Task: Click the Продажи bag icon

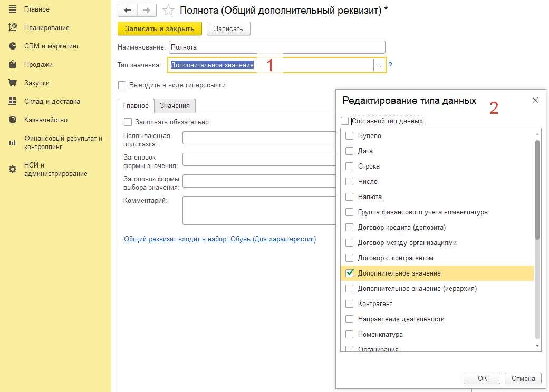Action: 13,64
